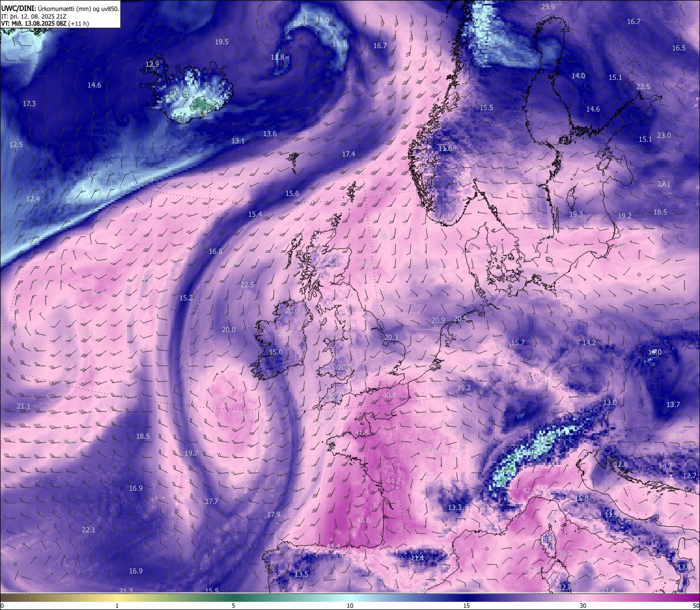700x610 pixels.
Task: Click the 13.0 value label
Action: click(x=610, y=403)
